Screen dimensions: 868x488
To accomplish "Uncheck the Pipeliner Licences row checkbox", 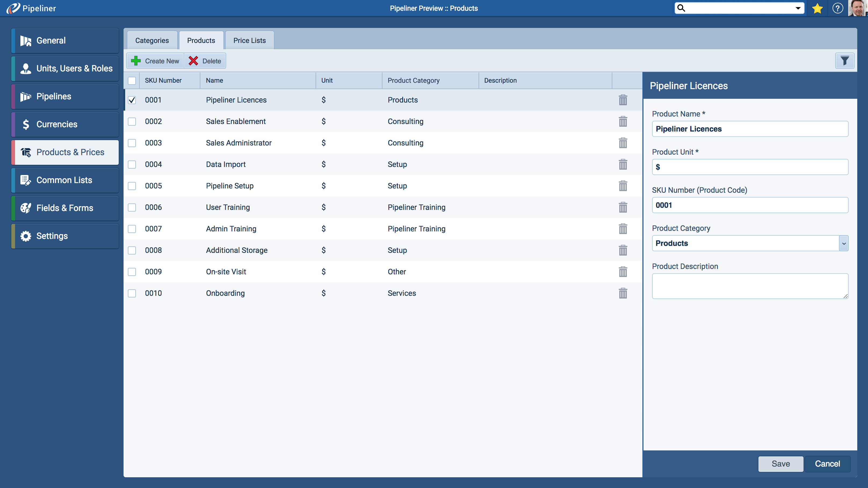I will 132,100.
